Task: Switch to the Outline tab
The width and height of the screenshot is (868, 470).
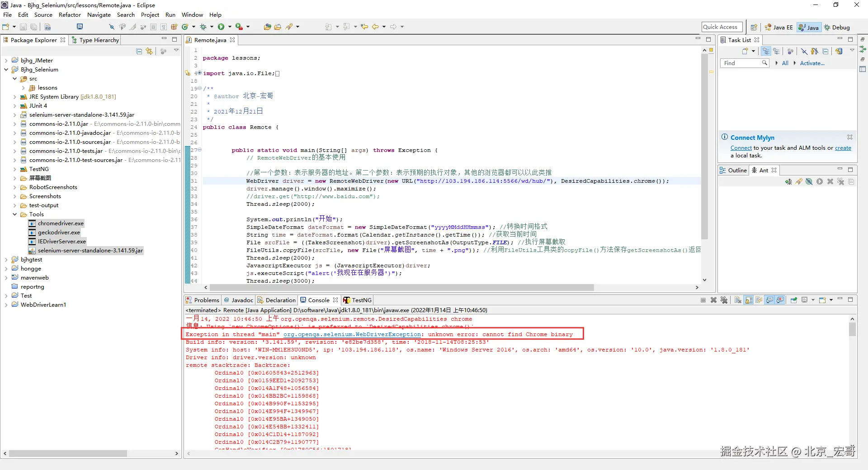Action: [x=733, y=170]
